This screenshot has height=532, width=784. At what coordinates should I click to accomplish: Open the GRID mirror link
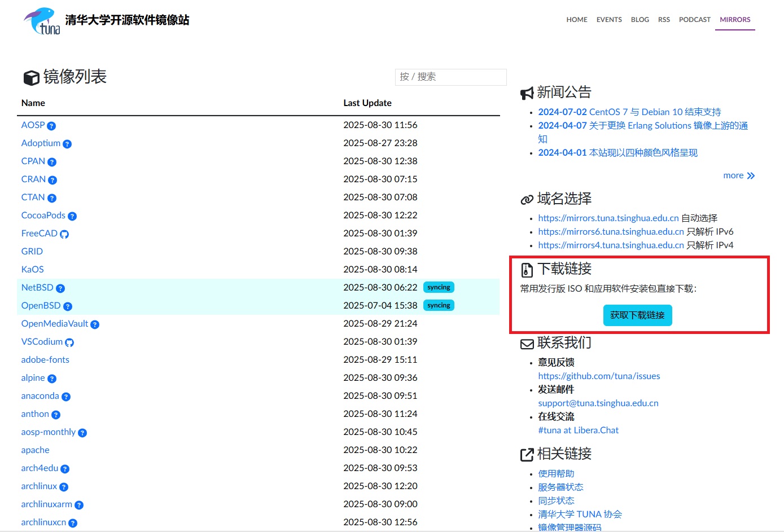click(32, 252)
